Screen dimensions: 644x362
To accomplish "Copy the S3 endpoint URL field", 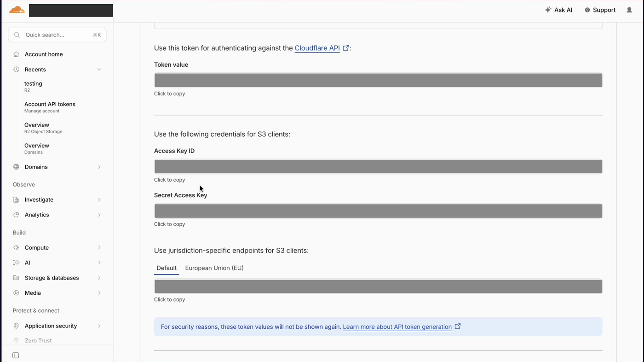I will point(378,286).
